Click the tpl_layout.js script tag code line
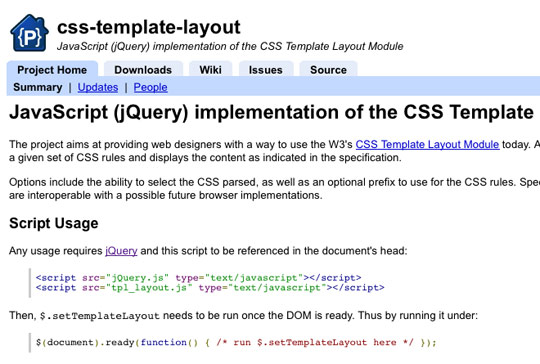This screenshot has height=364, width=540. (210, 288)
